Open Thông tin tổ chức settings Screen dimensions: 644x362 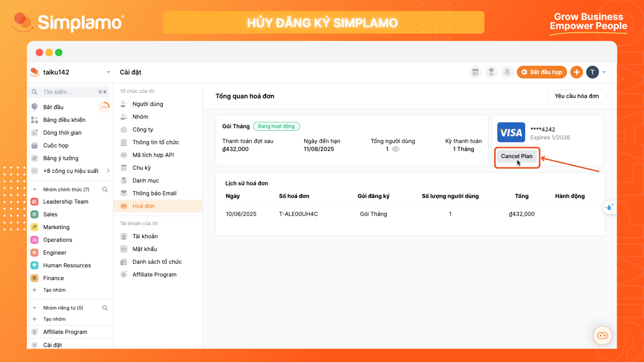pos(156,142)
